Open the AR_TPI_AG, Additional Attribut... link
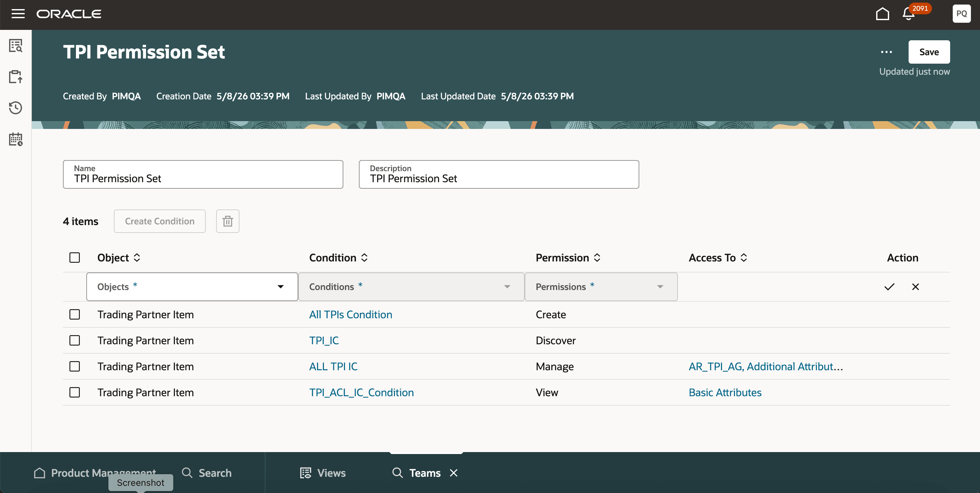This screenshot has height=493, width=980. pos(766,366)
